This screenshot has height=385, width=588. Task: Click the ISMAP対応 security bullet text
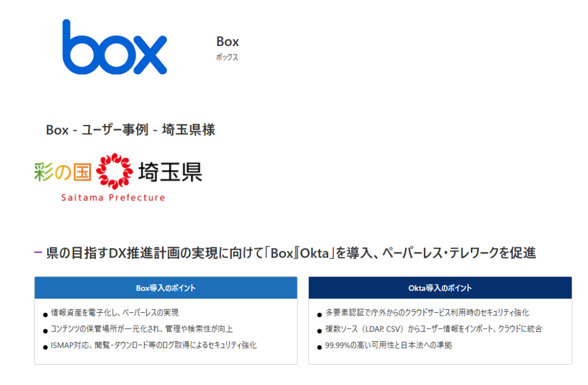(154, 345)
